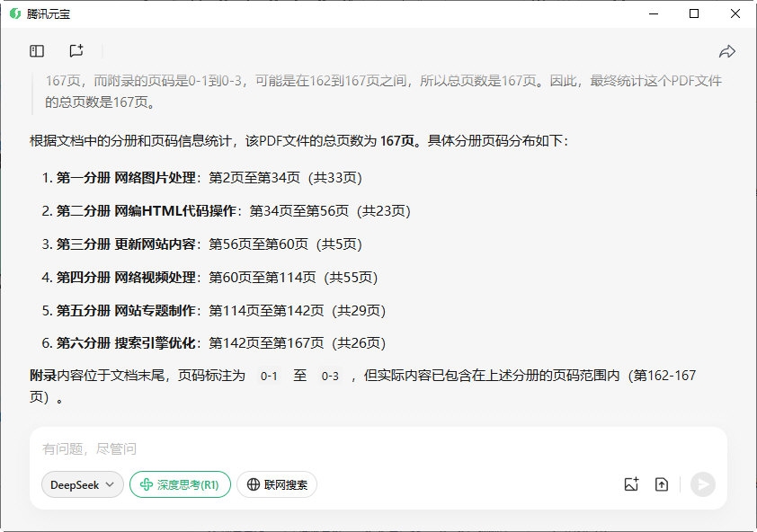Close the 腾讯元宝 window
The image size is (757, 532).
click(735, 13)
